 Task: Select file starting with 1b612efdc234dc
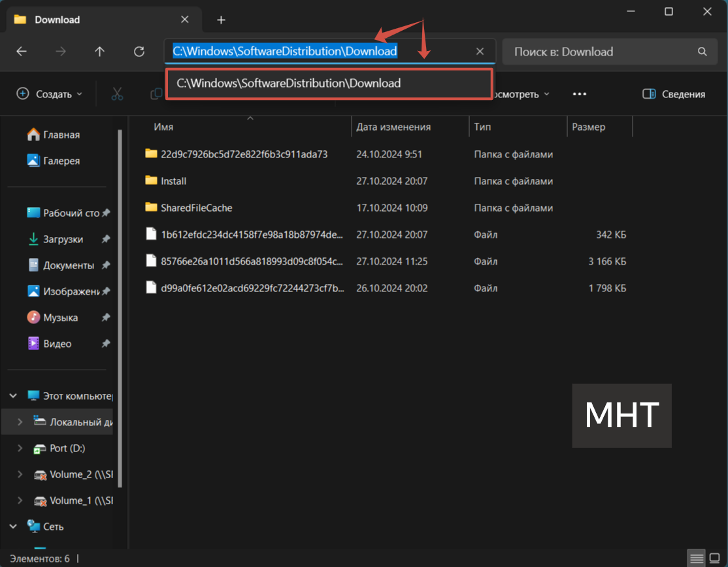252,235
